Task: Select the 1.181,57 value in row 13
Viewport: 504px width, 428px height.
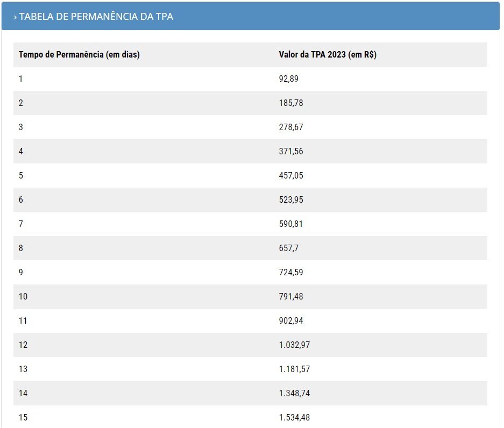Action: coord(294,369)
